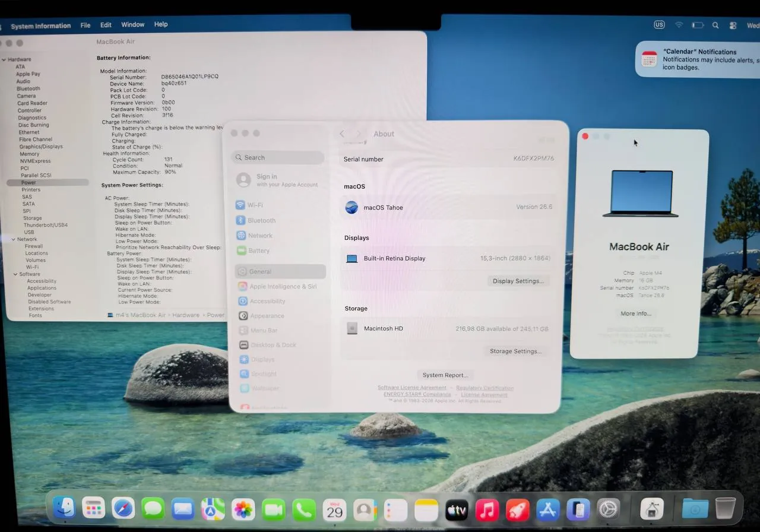The width and height of the screenshot is (760, 532).
Task: Open the ENERGY STAR Compliance link
Action: [x=417, y=394]
